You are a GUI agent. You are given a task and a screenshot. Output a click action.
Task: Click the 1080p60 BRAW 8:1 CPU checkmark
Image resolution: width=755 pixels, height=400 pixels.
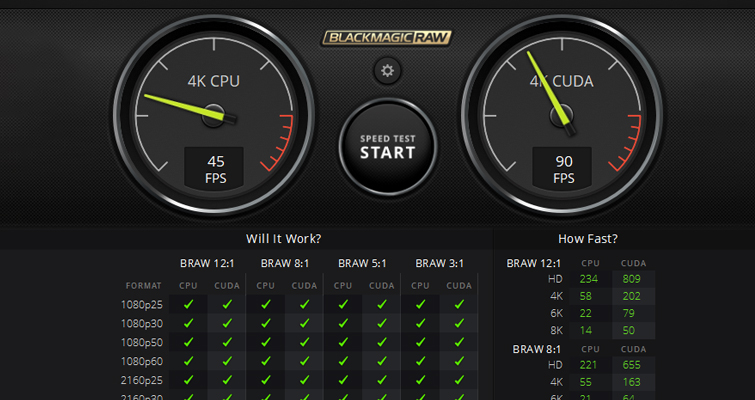(x=266, y=361)
